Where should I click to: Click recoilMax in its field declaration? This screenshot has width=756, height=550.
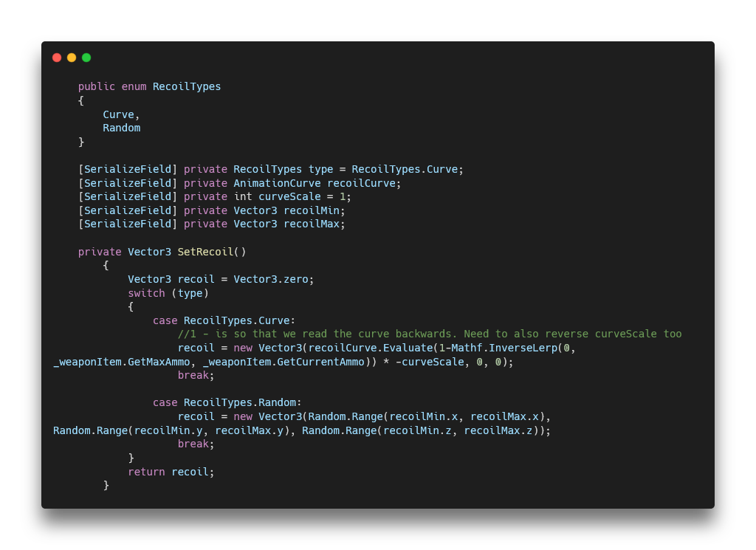tap(311, 224)
